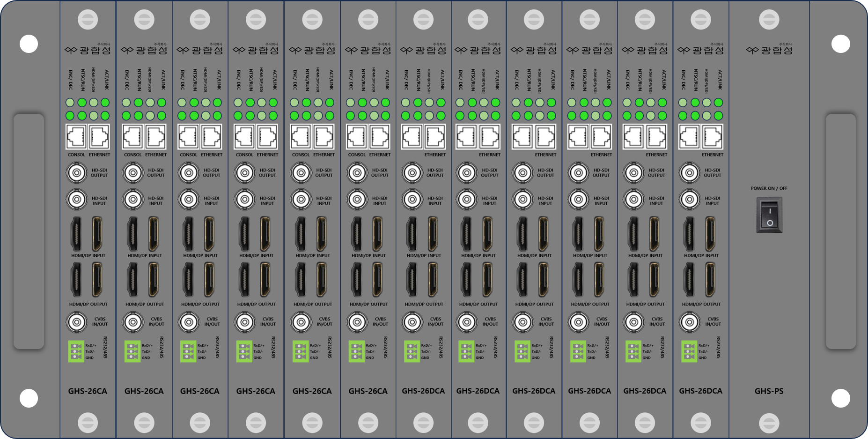Click HD-SDI OUTPUT connector on third GHS-26DCA card
868x439 pixels.
523,173
